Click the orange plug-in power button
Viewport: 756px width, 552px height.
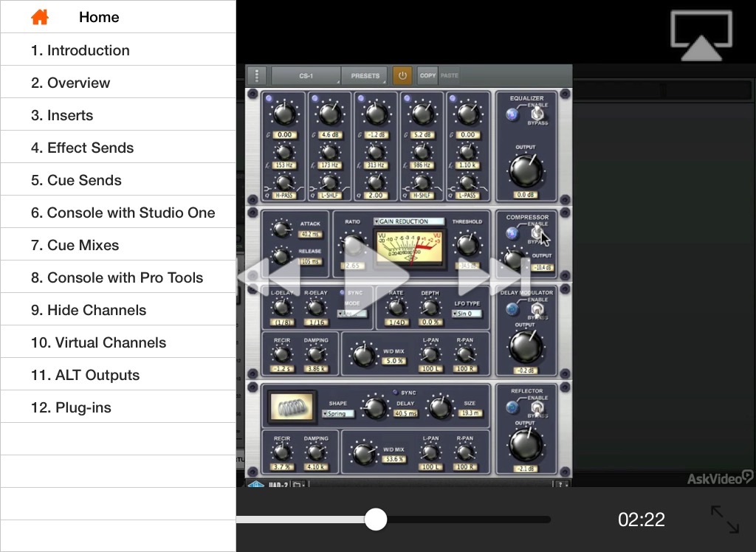[x=402, y=75]
